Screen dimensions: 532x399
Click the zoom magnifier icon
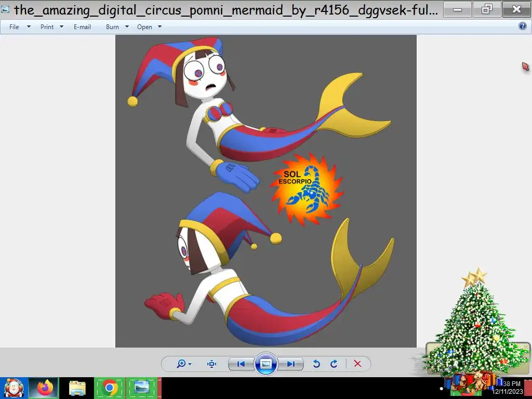[181, 364]
